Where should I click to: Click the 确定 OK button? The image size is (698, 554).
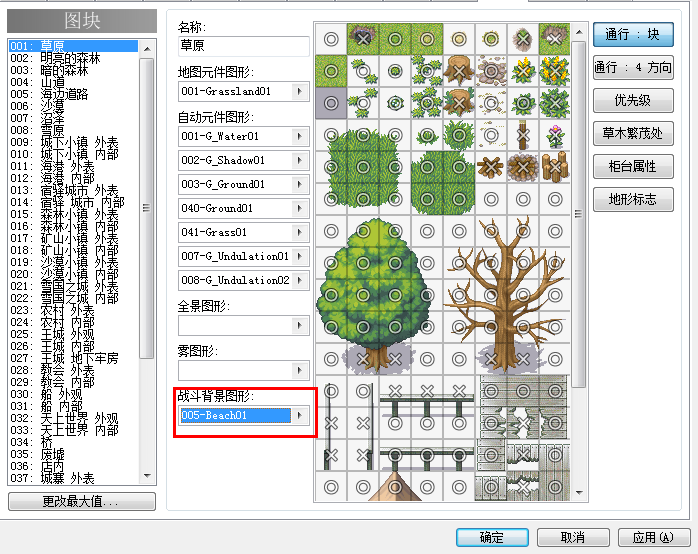pyautogui.click(x=492, y=538)
